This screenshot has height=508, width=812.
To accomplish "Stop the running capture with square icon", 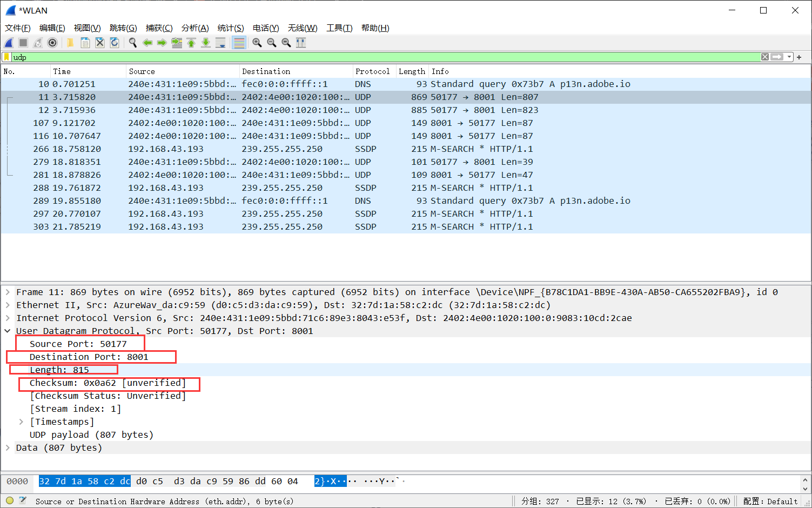I will [x=23, y=43].
